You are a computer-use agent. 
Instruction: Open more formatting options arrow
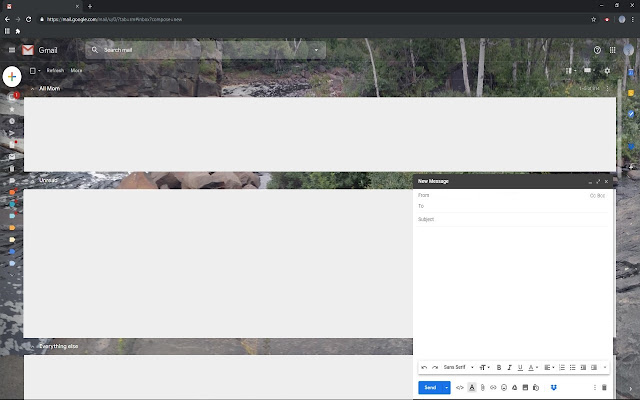[605, 368]
